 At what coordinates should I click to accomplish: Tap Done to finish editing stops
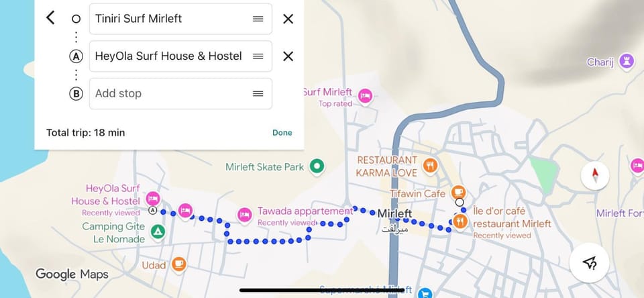(282, 133)
